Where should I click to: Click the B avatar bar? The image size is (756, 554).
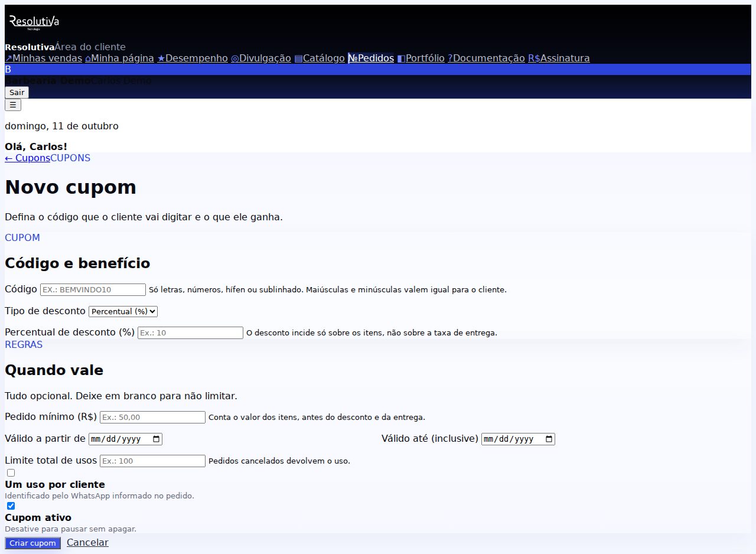tap(378, 69)
